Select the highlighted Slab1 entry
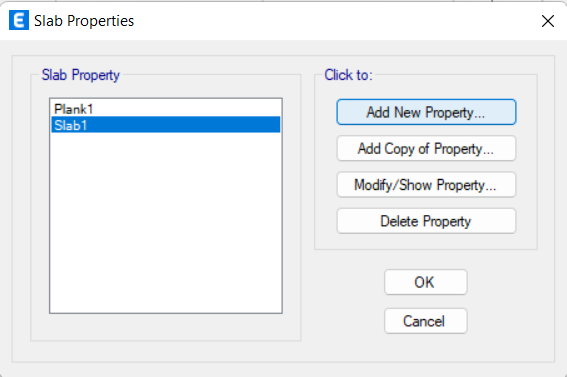Image resolution: width=567 pixels, height=377 pixels. (166, 125)
